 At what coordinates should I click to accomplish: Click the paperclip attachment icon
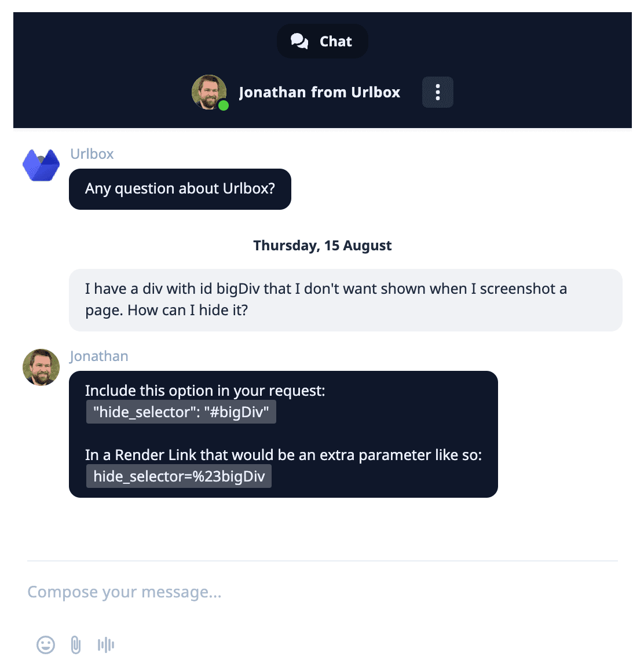[x=75, y=644]
